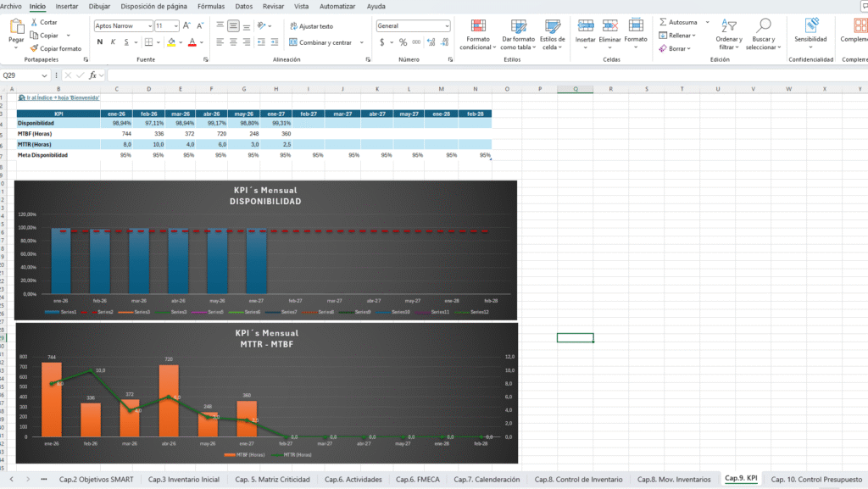Decrease font size with small A

click(200, 26)
